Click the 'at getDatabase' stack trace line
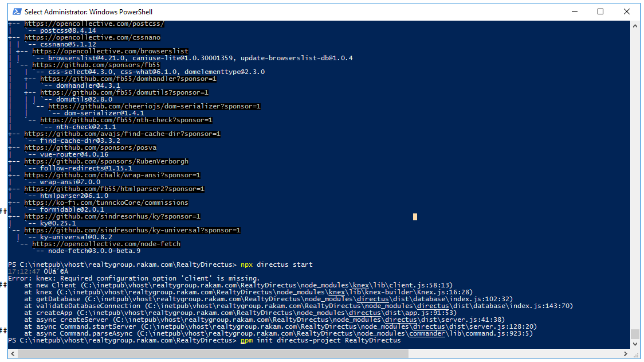The width and height of the screenshot is (644, 362). pyautogui.click(x=268, y=299)
